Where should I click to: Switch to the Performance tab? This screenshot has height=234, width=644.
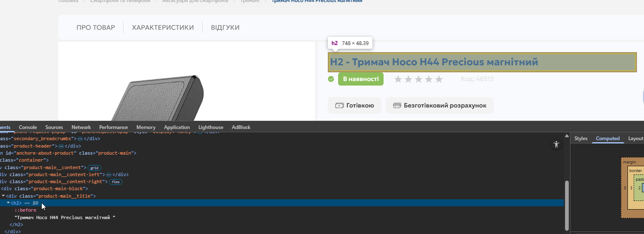[113, 127]
